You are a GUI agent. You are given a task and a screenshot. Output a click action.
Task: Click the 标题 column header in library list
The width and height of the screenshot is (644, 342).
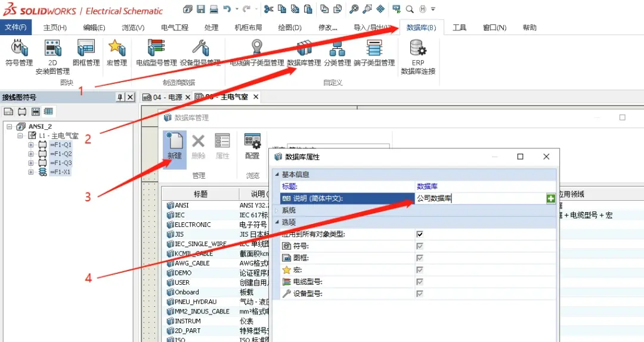[200, 194]
